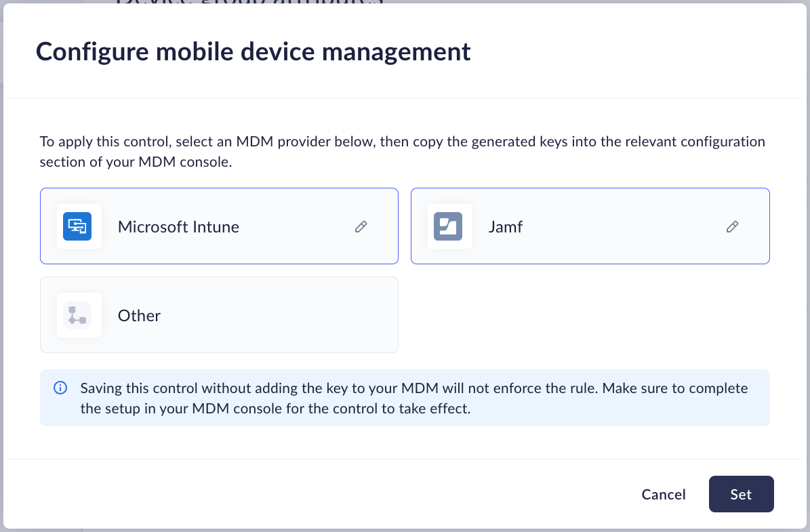
Task: Click the MDM provider instruction paragraph
Action: (x=402, y=152)
